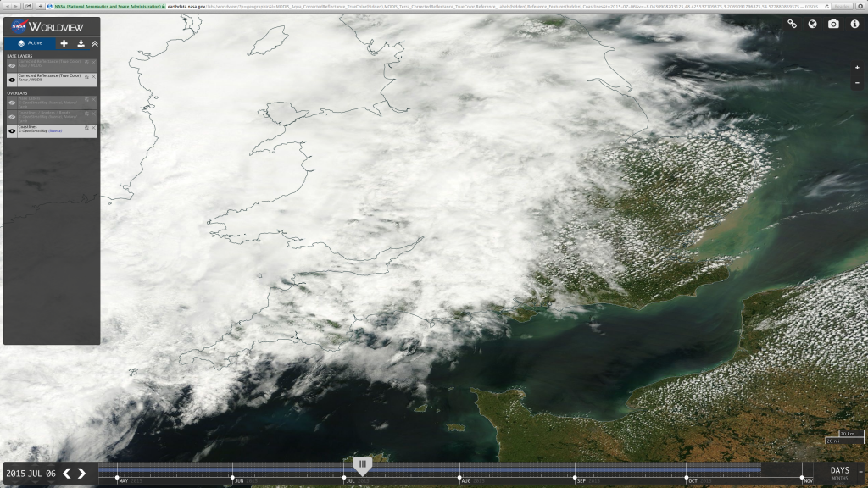The height and width of the screenshot is (488, 868).
Task: Hide the Coastlines overlay layer
Action: pos(12,131)
